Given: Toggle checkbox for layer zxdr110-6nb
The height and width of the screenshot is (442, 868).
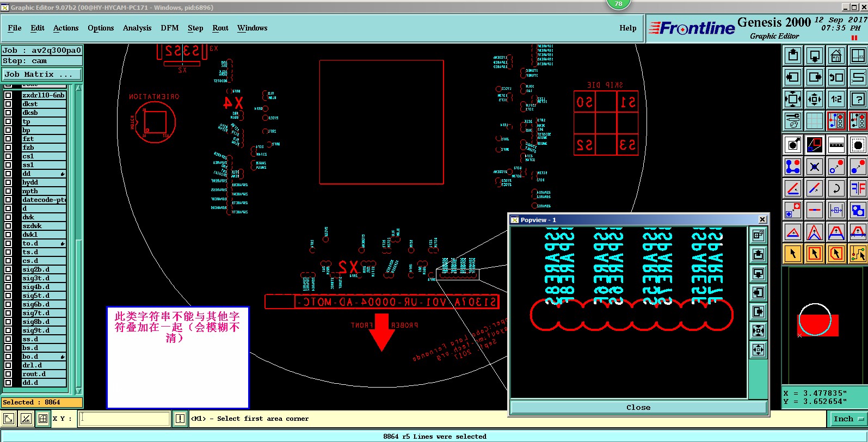Looking at the screenshot, I should pos(8,95).
